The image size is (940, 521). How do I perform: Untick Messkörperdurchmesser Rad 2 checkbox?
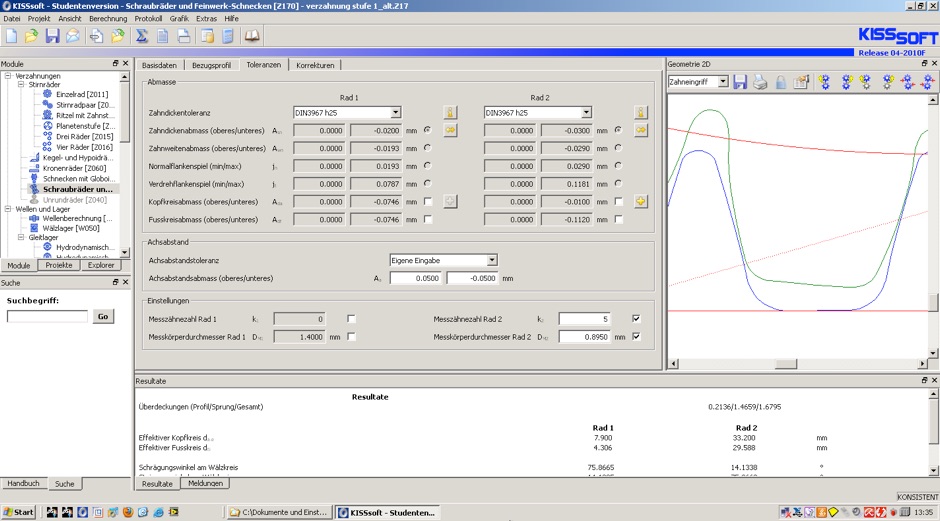point(636,337)
